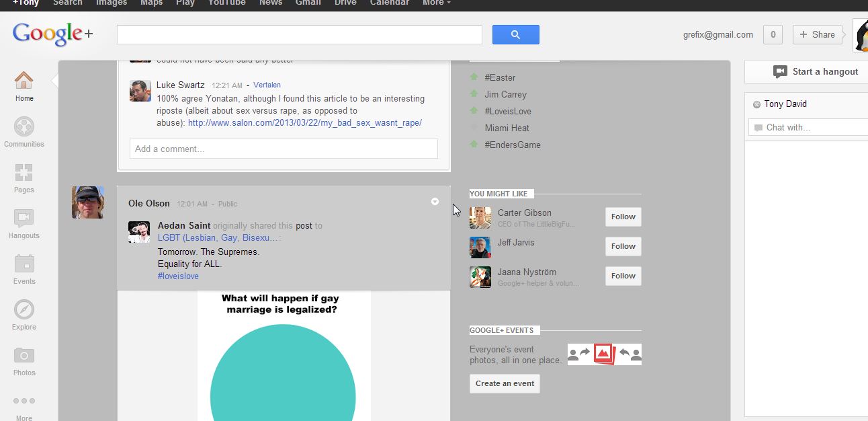Click the #loveislove hashtag in post
868x421 pixels.
click(x=178, y=276)
